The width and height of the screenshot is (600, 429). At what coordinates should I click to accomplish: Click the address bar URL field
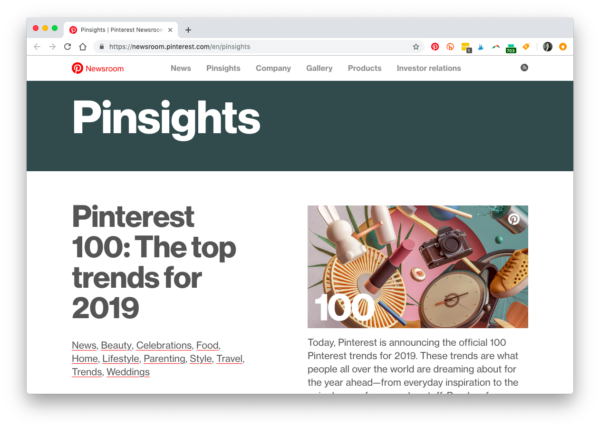pyautogui.click(x=258, y=47)
